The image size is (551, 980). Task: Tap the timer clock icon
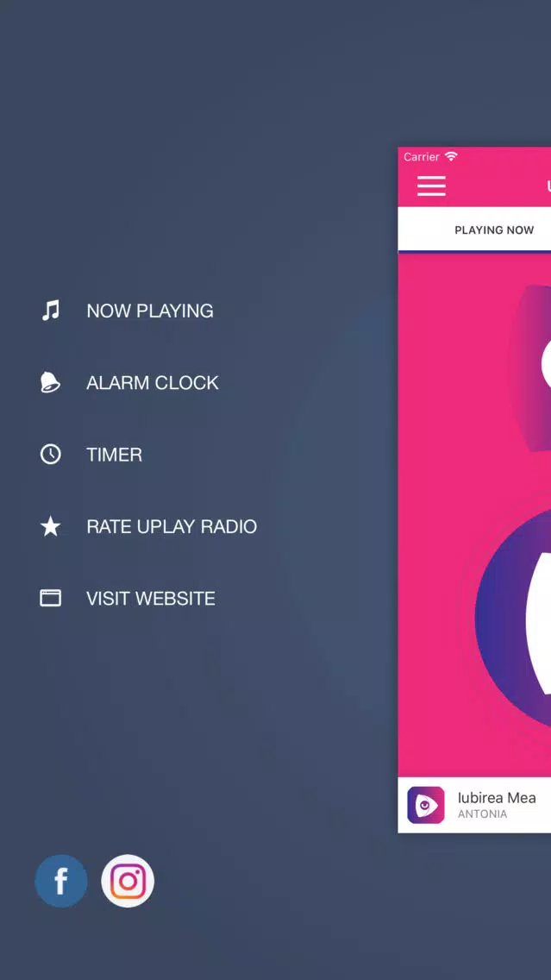coord(51,455)
